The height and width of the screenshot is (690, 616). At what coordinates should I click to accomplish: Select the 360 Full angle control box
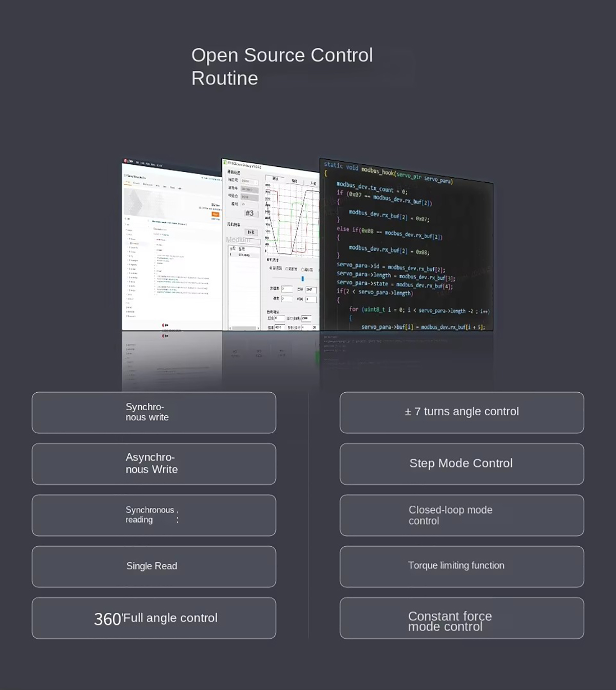[153, 618]
